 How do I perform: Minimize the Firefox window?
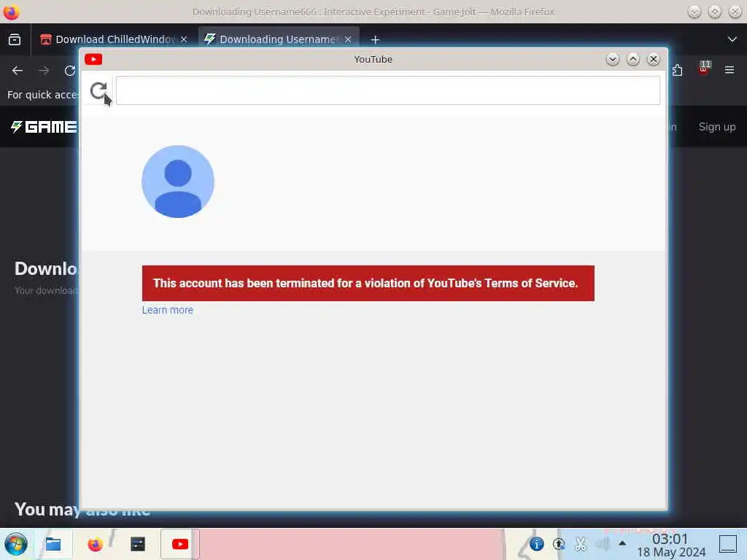[694, 12]
